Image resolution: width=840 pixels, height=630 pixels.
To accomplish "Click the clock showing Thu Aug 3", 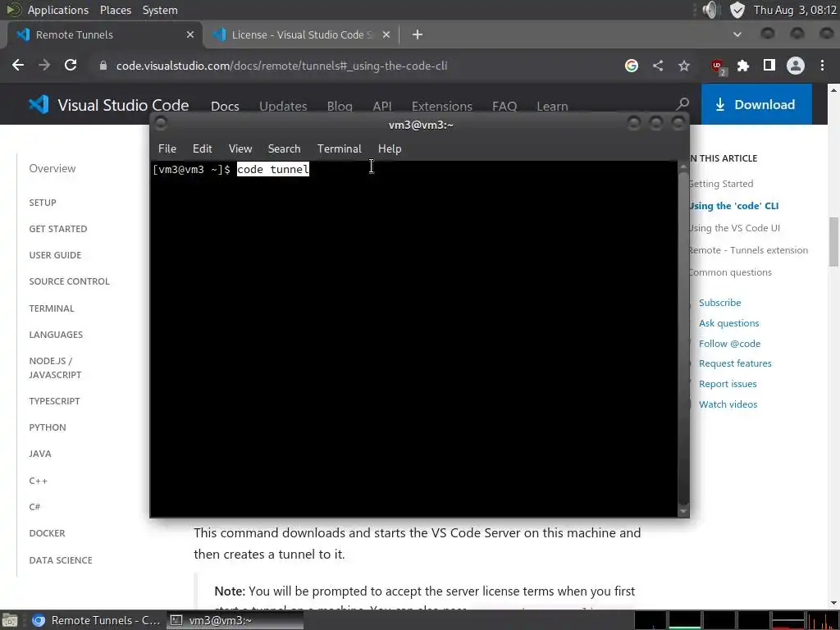I will 795,10.
